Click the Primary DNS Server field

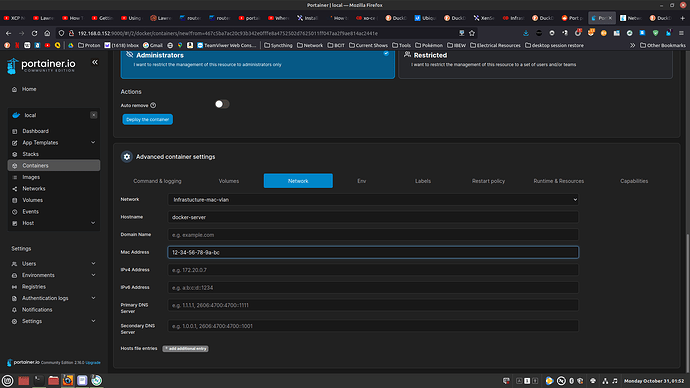coord(373,305)
